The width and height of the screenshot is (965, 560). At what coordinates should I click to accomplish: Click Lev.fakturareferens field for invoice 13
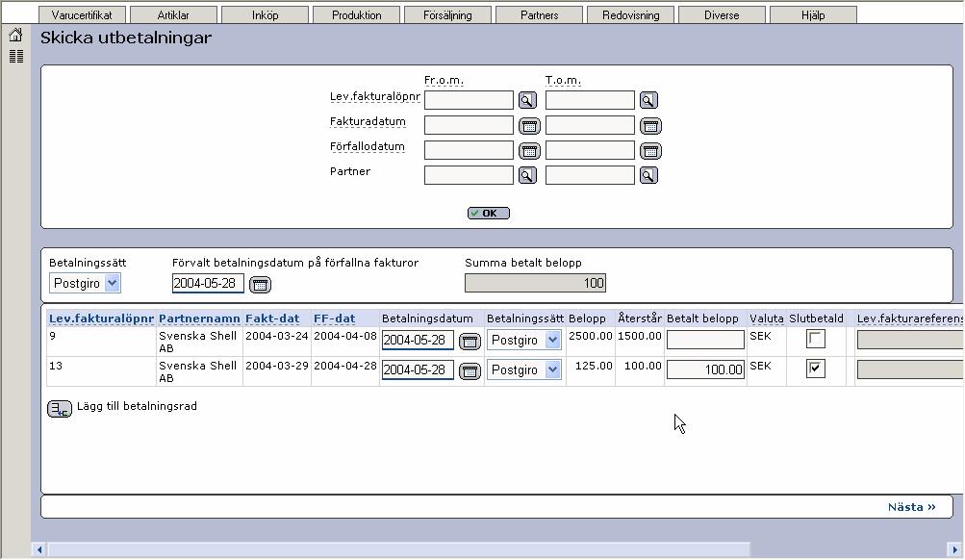[910, 369]
